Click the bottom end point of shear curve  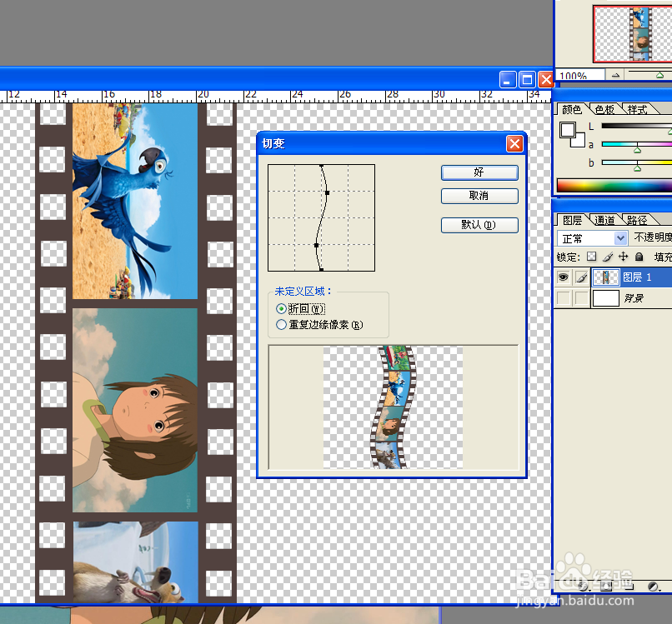click(x=322, y=269)
